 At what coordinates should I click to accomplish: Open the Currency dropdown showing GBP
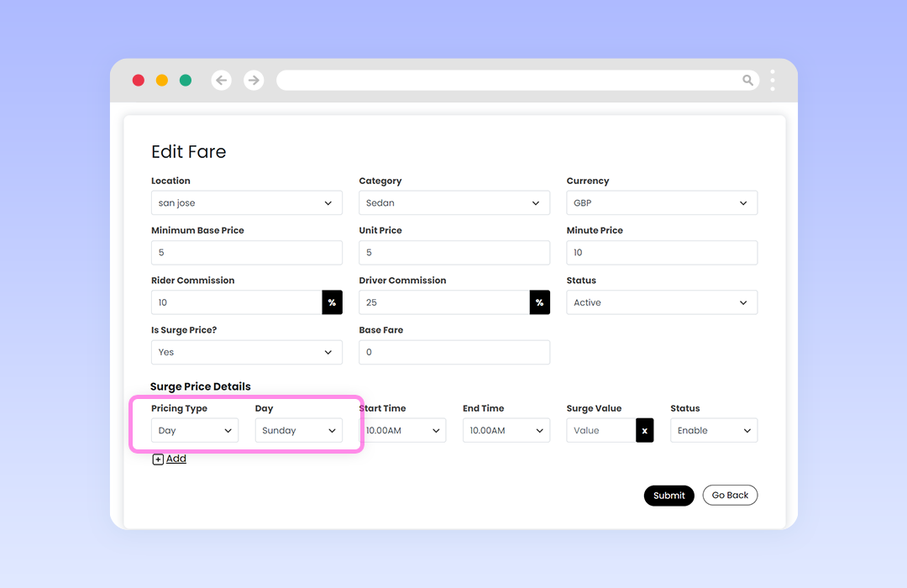pos(663,203)
